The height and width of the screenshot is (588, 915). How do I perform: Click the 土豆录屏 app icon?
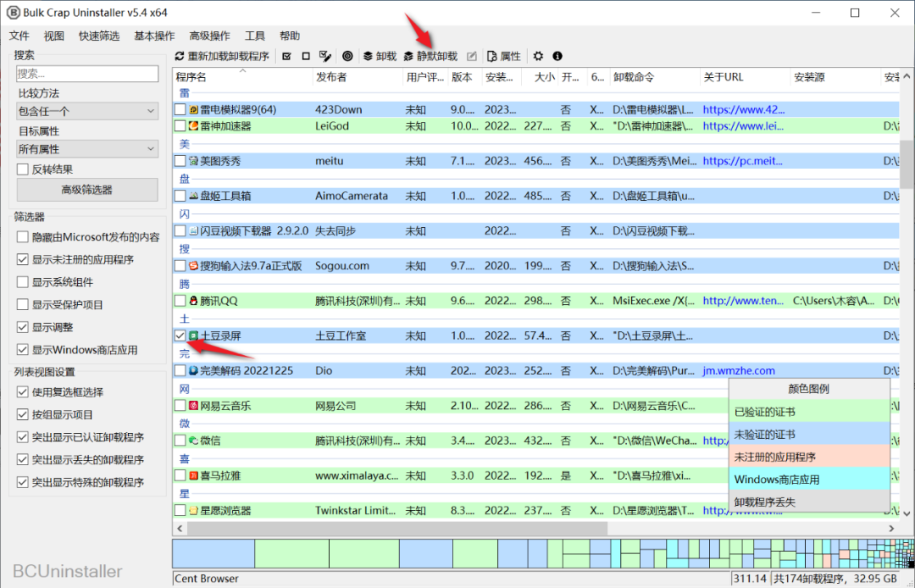click(x=194, y=336)
